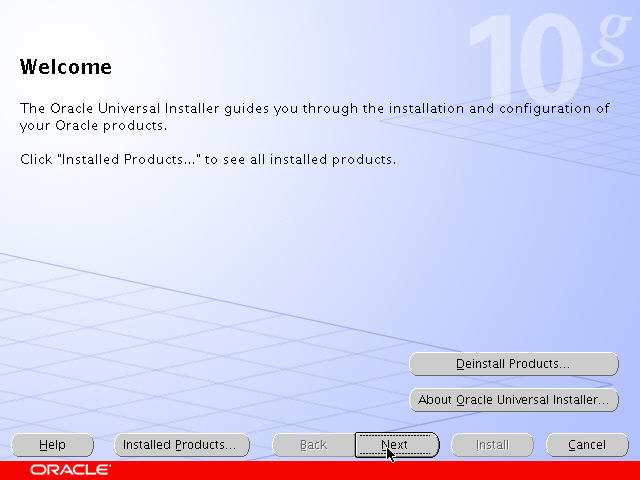The height and width of the screenshot is (480, 640).
Task: Click the word "installation" in the description
Action: tap(426, 109)
